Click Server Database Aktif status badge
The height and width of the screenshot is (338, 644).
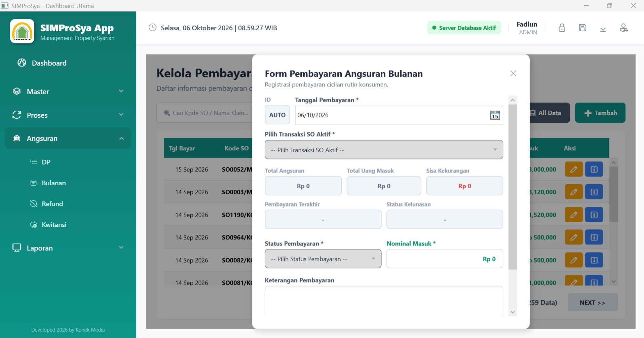pos(464,28)
